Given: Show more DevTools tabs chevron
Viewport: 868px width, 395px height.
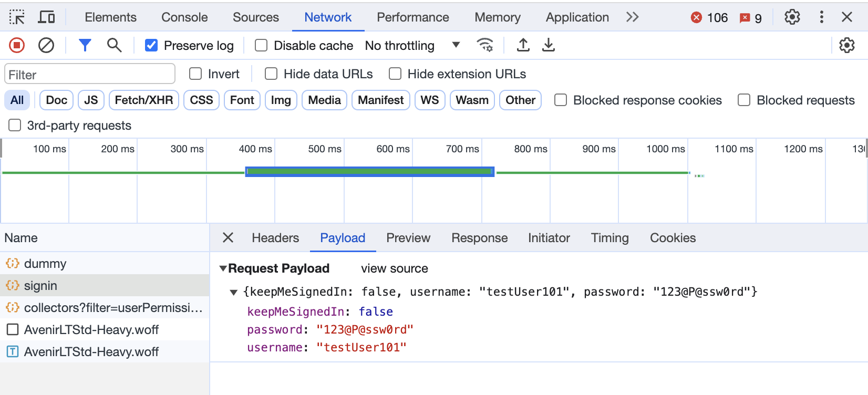Looking at the screenshot, I should pos(633,17).
